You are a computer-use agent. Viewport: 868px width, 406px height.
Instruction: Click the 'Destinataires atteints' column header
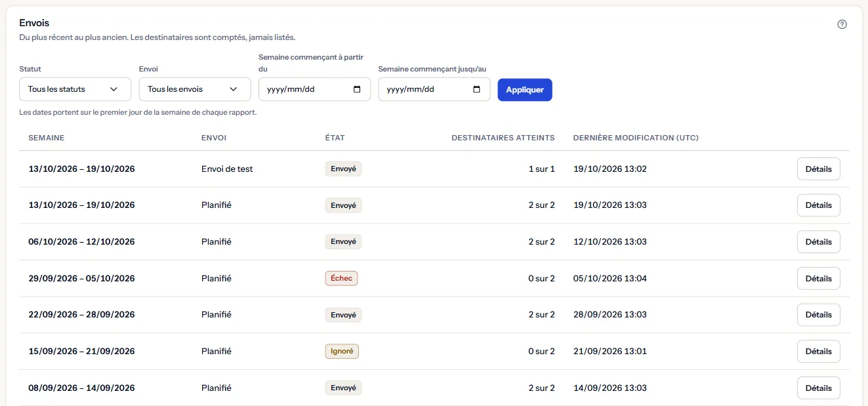click(x=503, y=138)
